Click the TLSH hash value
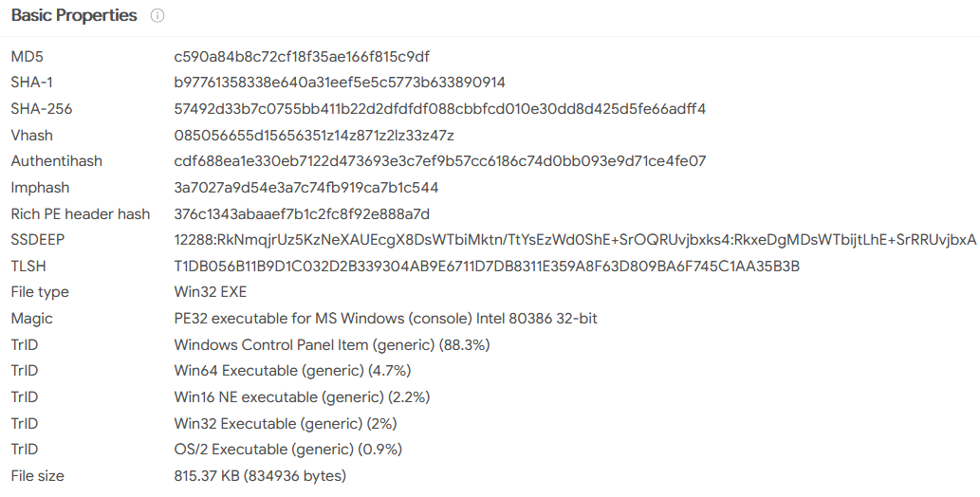Viewport: 980px width, 497px height. [x=487, y=267]
